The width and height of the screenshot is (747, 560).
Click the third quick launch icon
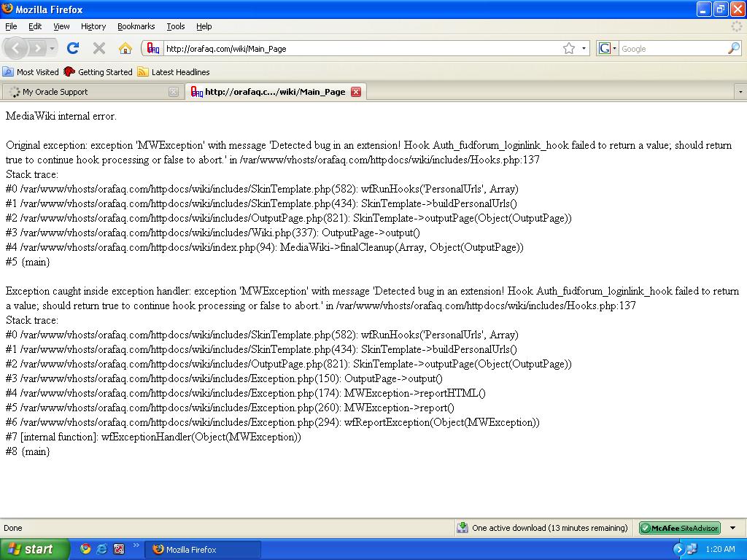click(x=119, y=549)
